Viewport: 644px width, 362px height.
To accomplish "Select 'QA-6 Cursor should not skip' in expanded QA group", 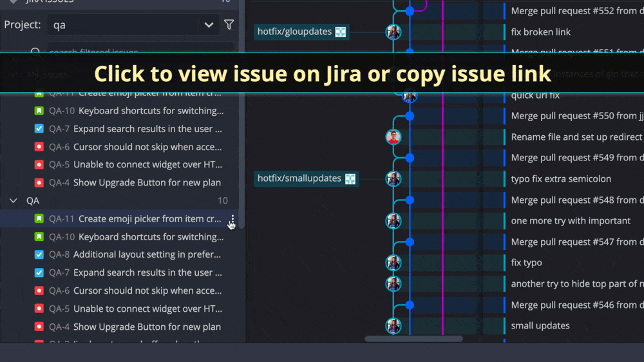I will pos(135,291).
